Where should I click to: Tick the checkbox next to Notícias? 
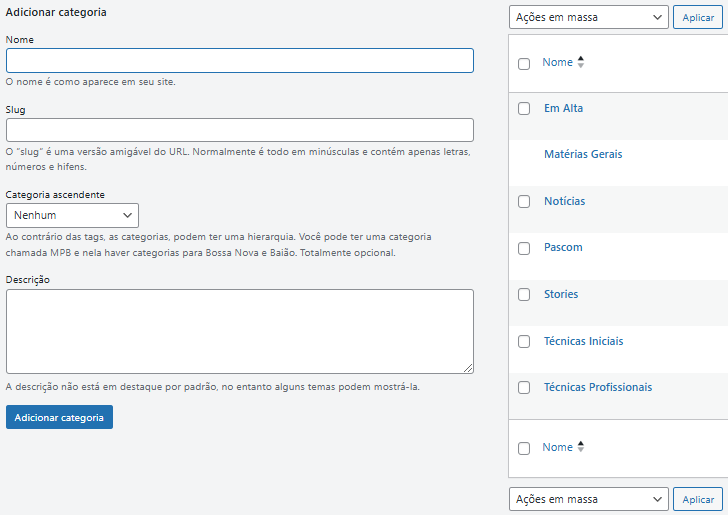point(524,201)
